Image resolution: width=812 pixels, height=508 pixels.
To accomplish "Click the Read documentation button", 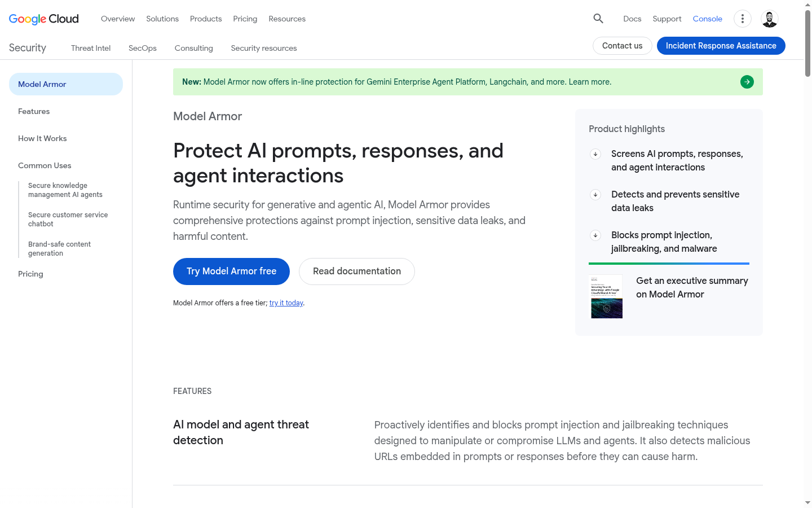I will 357,271.
